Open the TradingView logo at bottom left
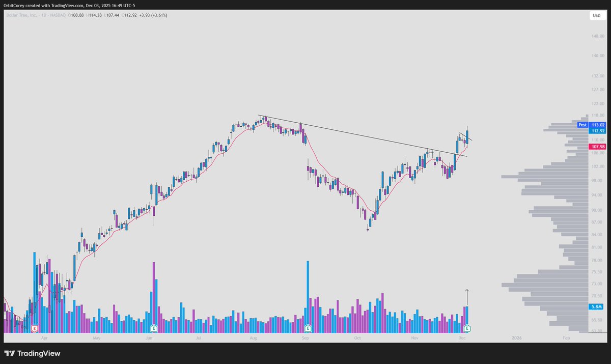The image size is (611, 364). [33, 353]
